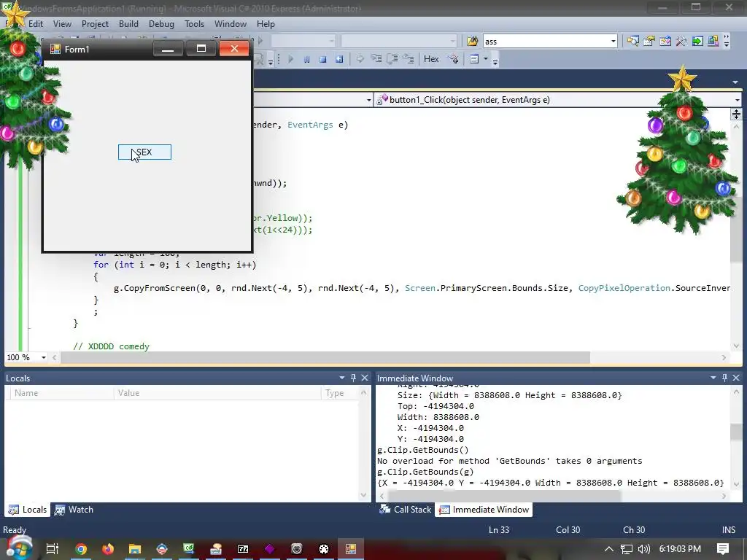Open the Toolbox wrench icon

681,42
